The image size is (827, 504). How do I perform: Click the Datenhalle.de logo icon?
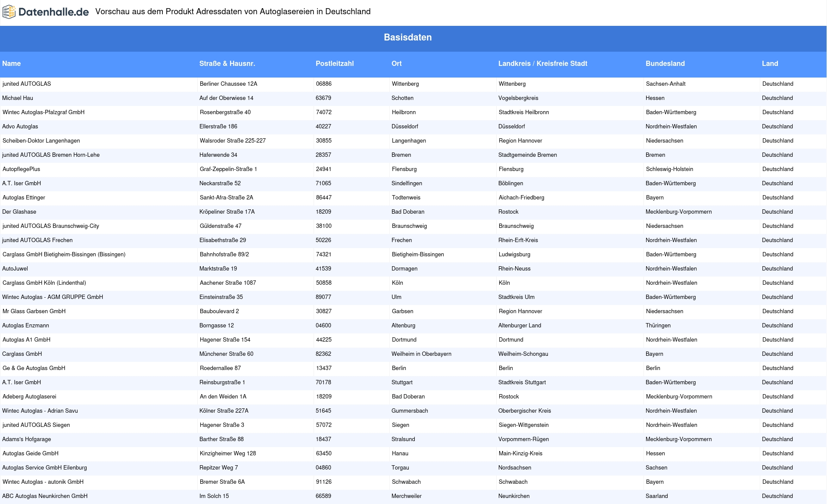pyautogui.click(x=9, y=12)
